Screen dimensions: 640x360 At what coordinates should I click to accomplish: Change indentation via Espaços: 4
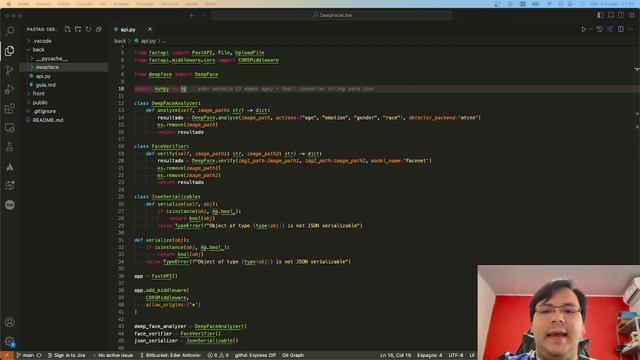click(x=429, y=355)
